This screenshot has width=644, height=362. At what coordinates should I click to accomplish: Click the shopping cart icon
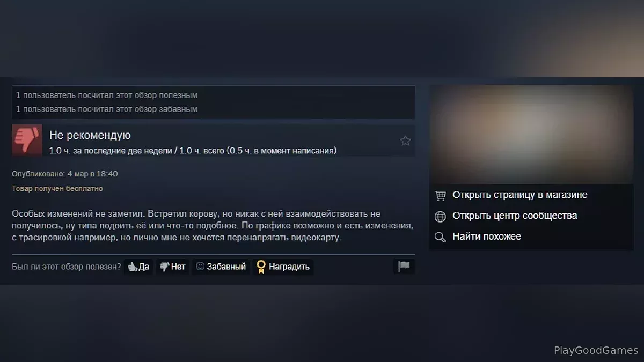(440, 196)
